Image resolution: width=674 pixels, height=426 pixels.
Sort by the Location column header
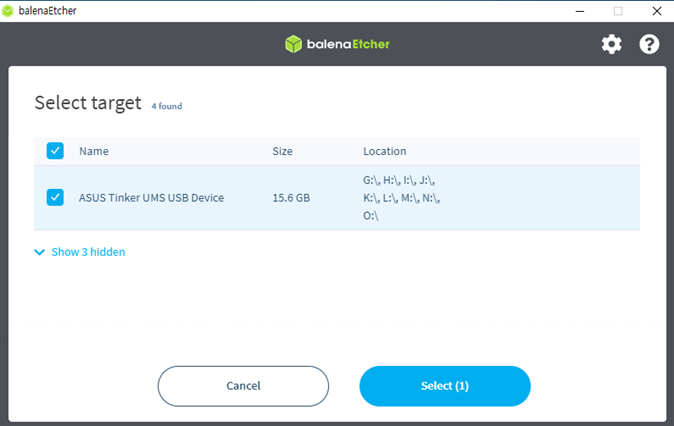tap(385, 151)
